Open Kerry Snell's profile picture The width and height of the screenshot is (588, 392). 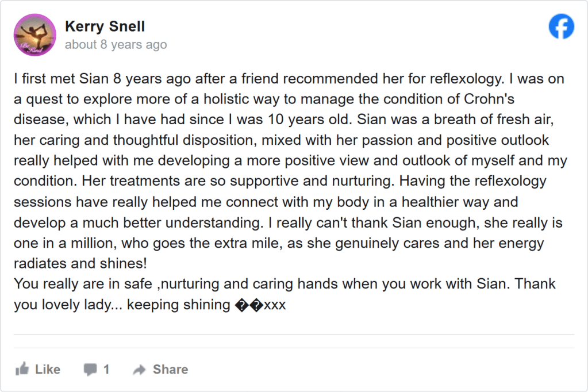click(x=34, y=34)
